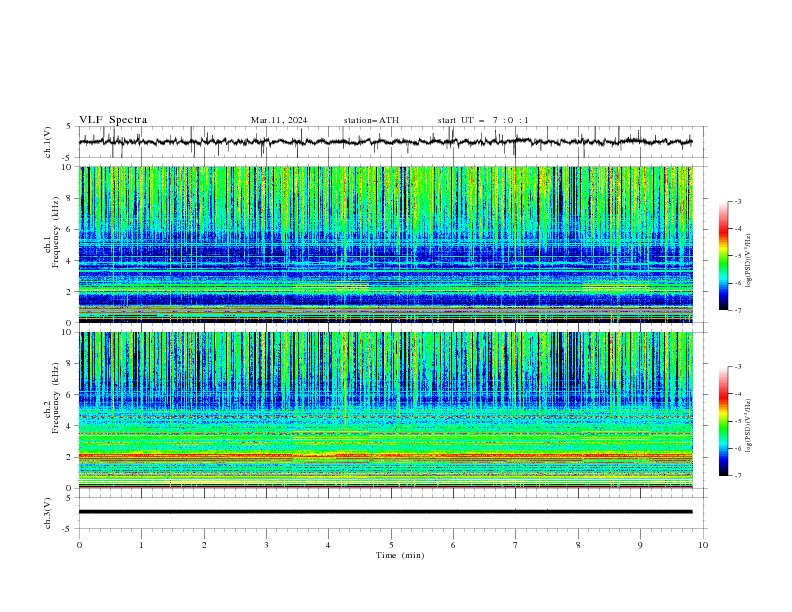
Task: Click the time axis tick label '7'
Action: point(516,545)
